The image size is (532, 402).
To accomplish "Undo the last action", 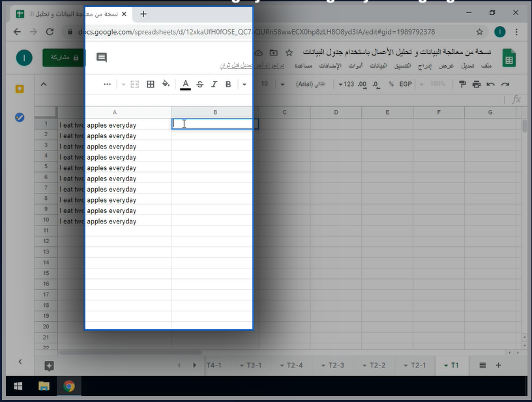I will [x=491, y=84].
